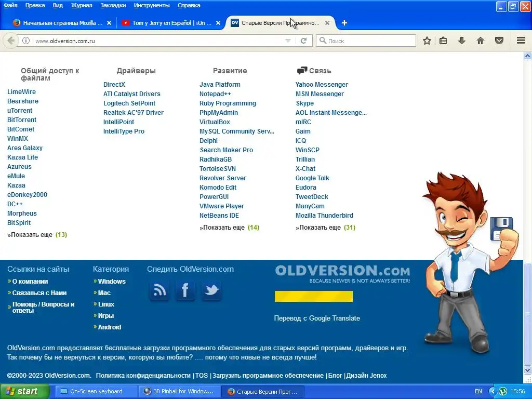The image size is (532, 399).
Task: Open Связаться с Нами footer link
Action: (x=39, y=293)
